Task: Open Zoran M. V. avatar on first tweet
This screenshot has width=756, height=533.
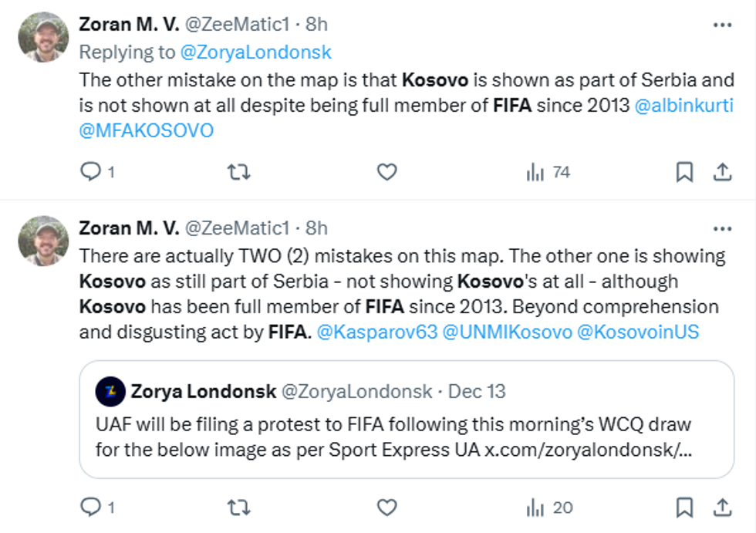Action: (43, 37)
